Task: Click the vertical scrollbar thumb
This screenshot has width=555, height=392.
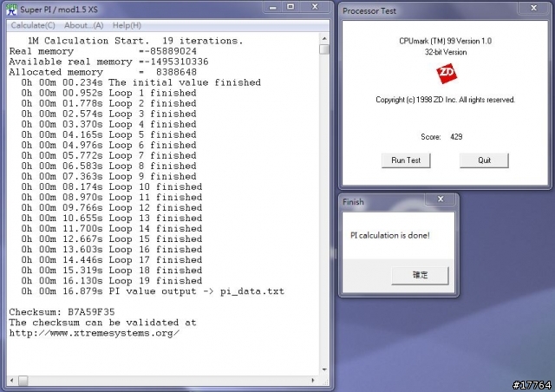Action: pyautogui.click(x=324, y=49)
